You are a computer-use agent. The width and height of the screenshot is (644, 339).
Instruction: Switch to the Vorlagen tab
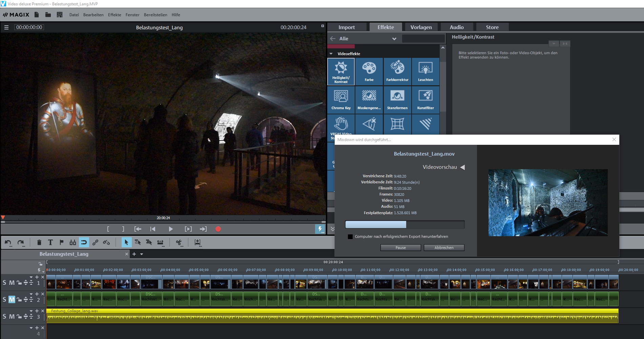(421, 27)
